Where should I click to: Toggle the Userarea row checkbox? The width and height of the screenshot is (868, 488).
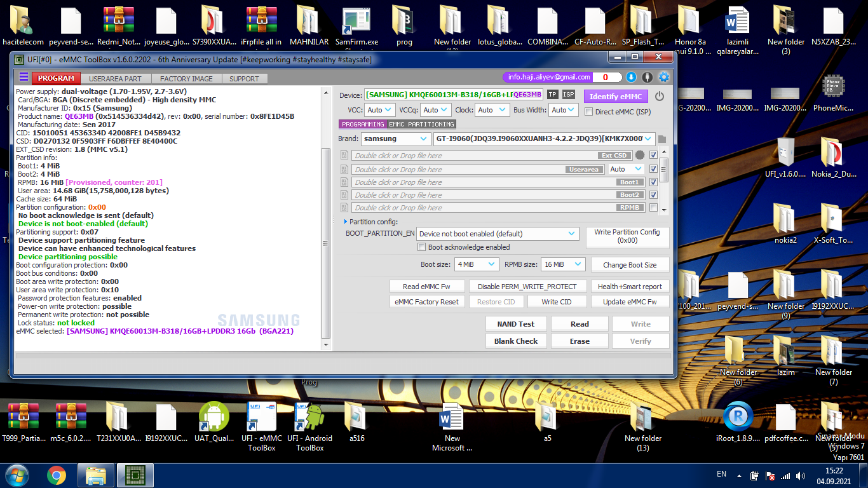click(653, 169)
